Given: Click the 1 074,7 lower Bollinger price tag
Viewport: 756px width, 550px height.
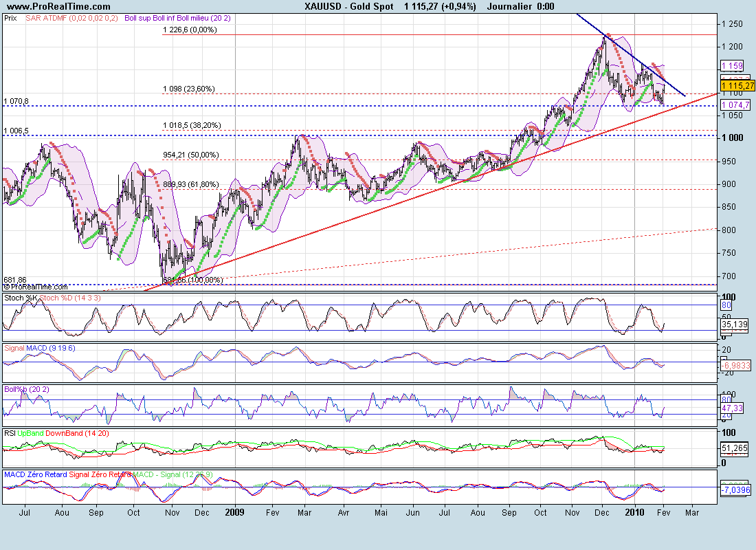Looking at the screenshot, I should click(736, 105).
